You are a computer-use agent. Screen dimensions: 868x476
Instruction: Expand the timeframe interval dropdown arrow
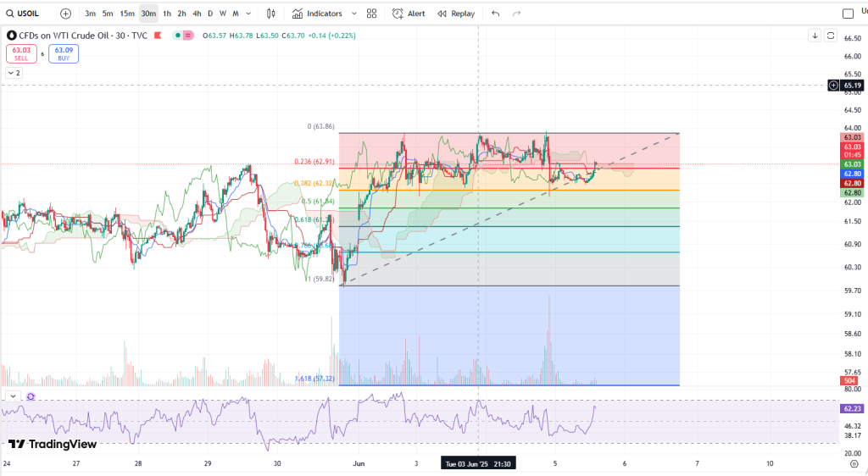pos(247,14)
